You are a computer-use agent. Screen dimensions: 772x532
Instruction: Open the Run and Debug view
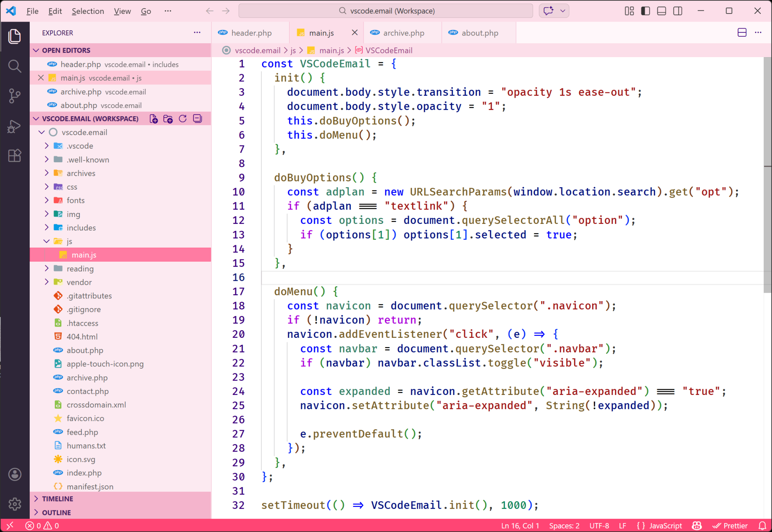15,126
